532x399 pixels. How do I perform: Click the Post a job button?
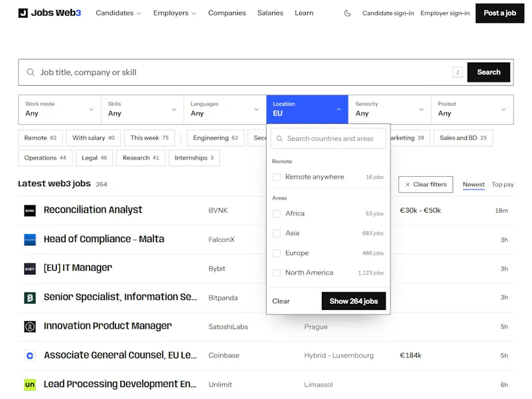coord(500,13)
